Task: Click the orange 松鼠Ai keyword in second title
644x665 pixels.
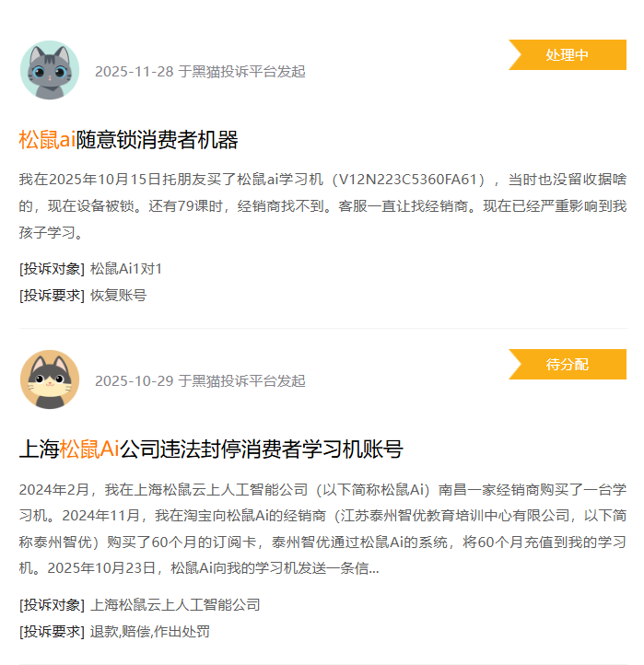Action: [89, 449]
